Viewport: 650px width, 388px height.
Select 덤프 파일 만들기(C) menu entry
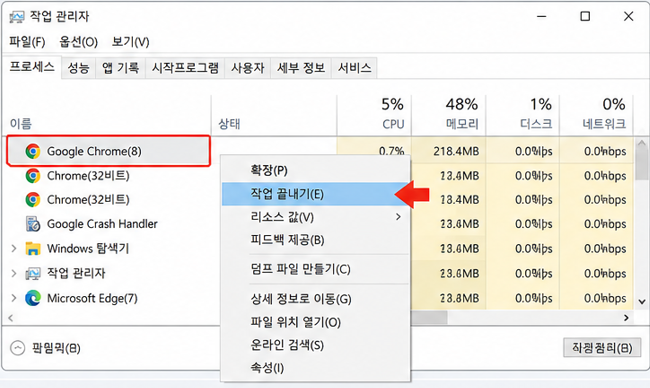[316, 269]
